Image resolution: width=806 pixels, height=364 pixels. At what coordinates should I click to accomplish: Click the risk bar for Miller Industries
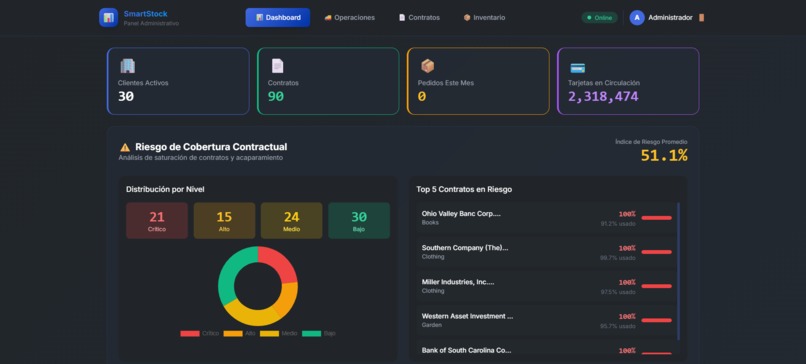point(656,286)
